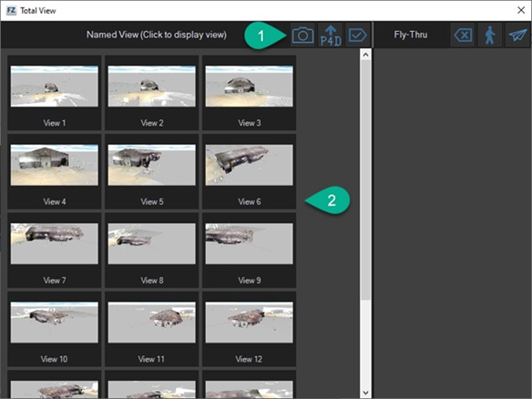The image size is (532, 399).
Task: Close the Total View window
Action: pyautogui.click(x=521, y=10)
